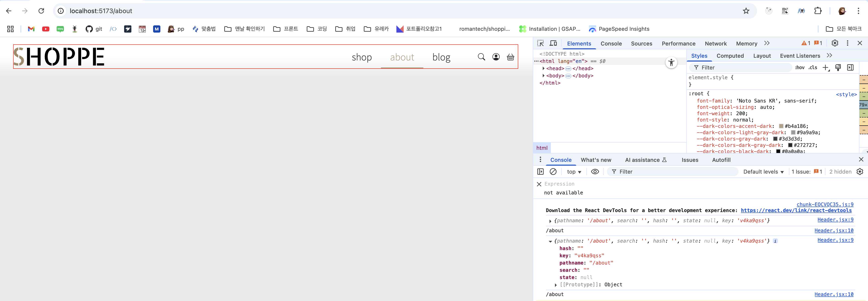Open the react.dev react-devtools link
Viewport: 868px width, 301px height.
point(796,210)
